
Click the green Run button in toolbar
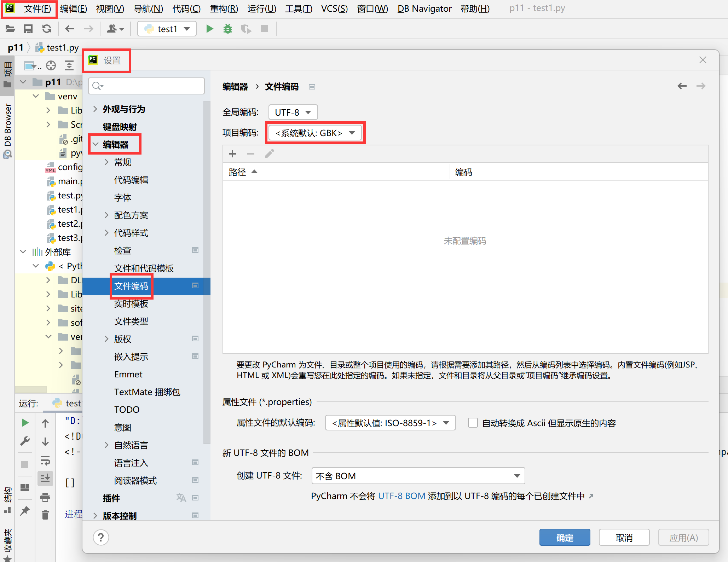(x=209, y=29)
